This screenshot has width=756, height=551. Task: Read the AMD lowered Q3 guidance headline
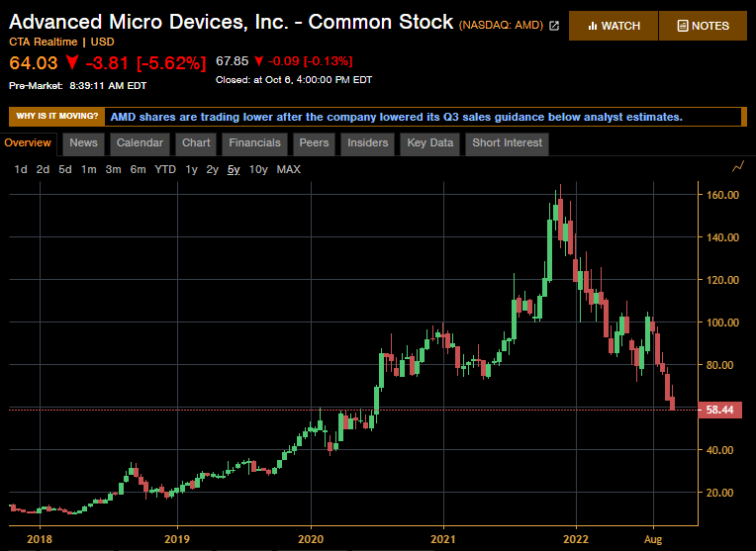(397, 117)
